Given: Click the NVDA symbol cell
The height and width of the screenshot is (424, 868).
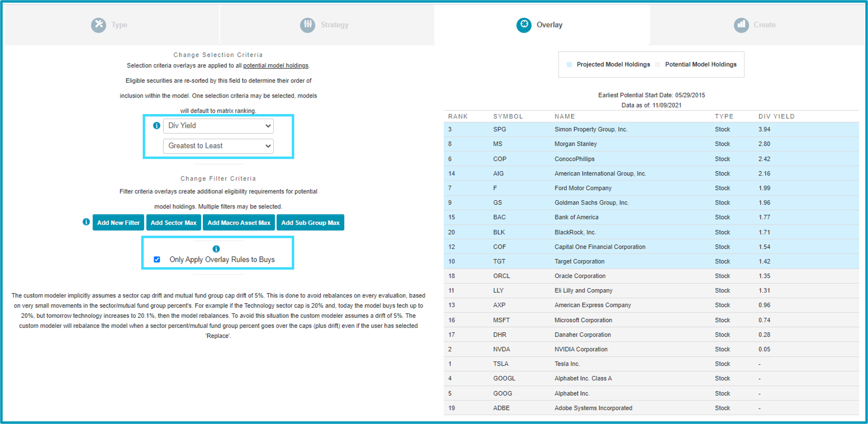Looking at the screenshot, I should click(x=501, y=349).
